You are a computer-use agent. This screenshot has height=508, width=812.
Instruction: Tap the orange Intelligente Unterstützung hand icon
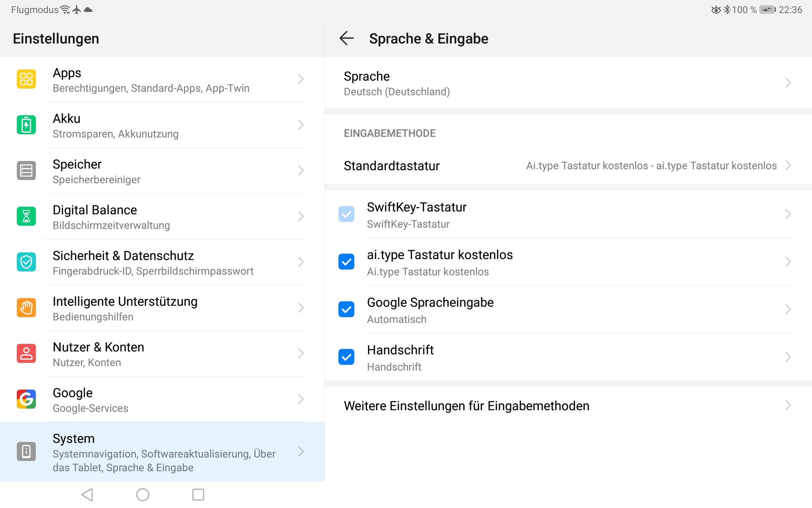(26, 308)
